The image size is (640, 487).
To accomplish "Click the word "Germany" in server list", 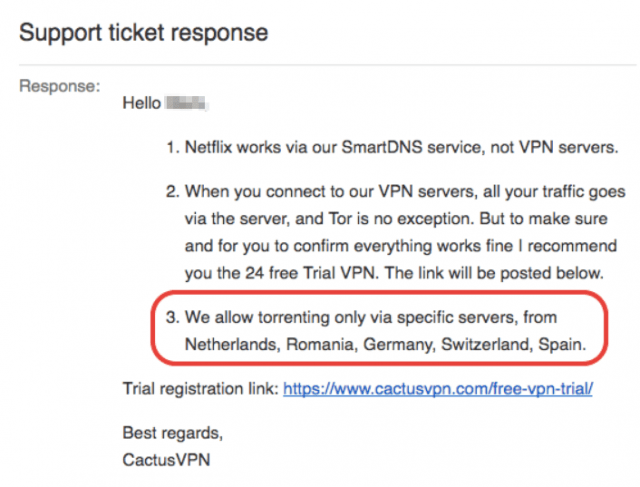I will tap(399, 345).
